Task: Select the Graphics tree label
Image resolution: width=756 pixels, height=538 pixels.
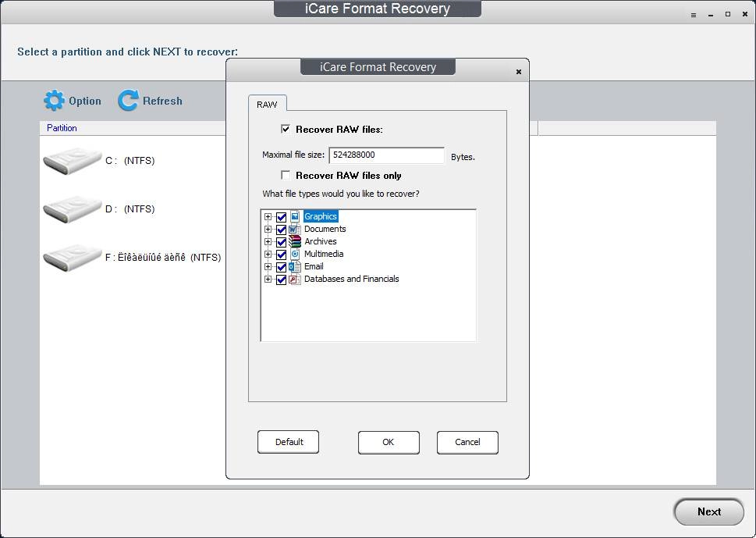Action: 321,216
